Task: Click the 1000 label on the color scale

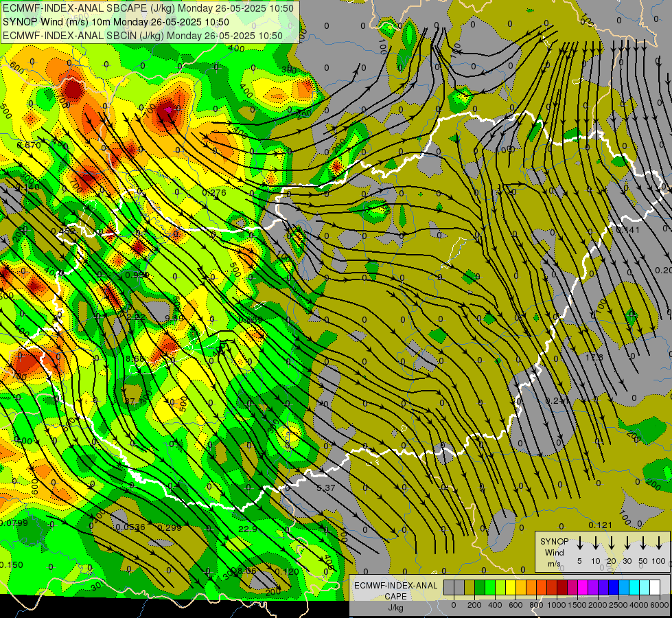Action: (557, 605)
